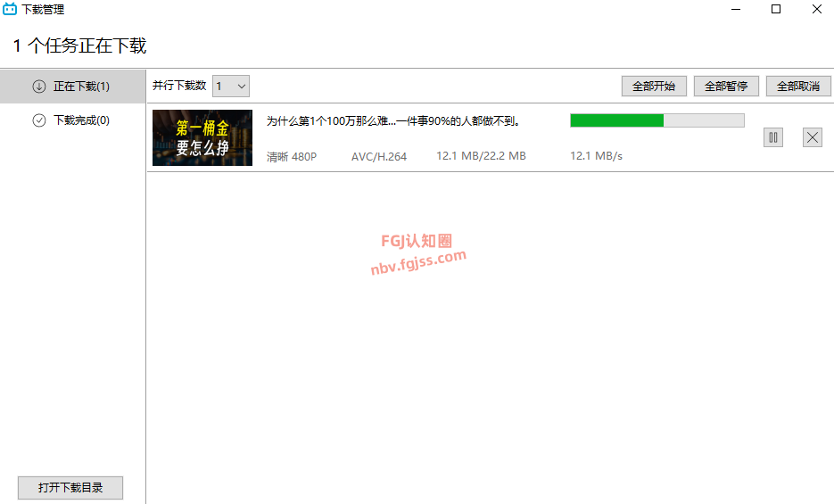The image size is (834, 504).
Task: Click the video title 为什么第1个100万那么难
Action: pyautogui.click(x=393, y=121)
